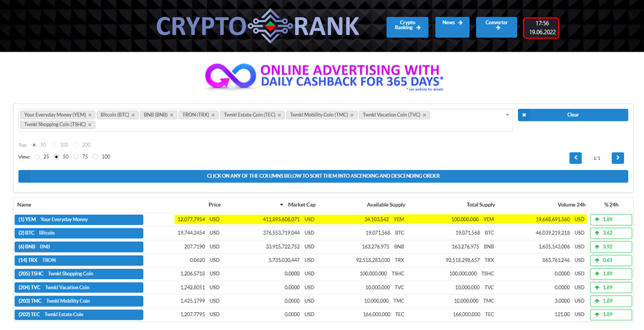This screenshot has width=644, height=330.
Task: Set View to 75 rows
Action: click(75, 157)
